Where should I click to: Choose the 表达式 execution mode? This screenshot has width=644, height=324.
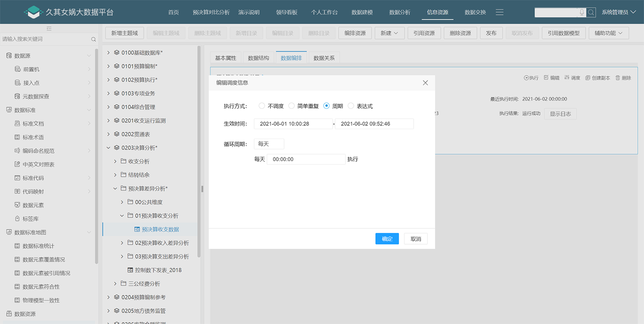(351, 106)
